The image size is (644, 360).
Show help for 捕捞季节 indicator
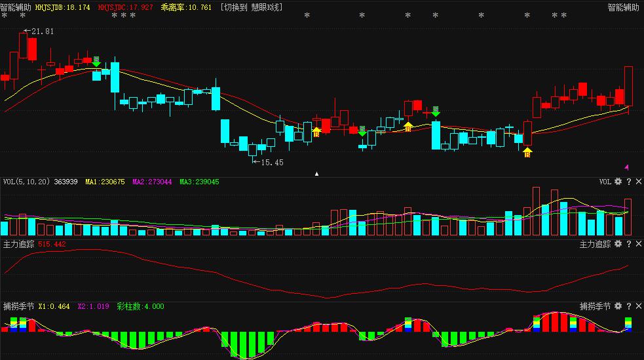tap(629, 306)
